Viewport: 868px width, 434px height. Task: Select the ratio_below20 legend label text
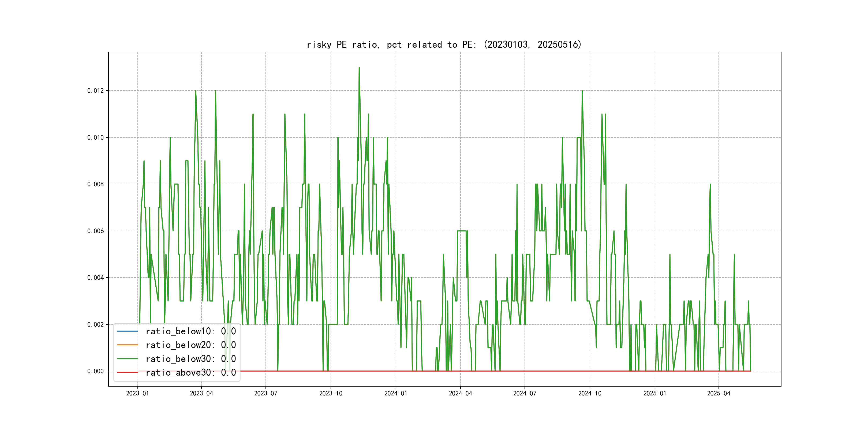190,345
